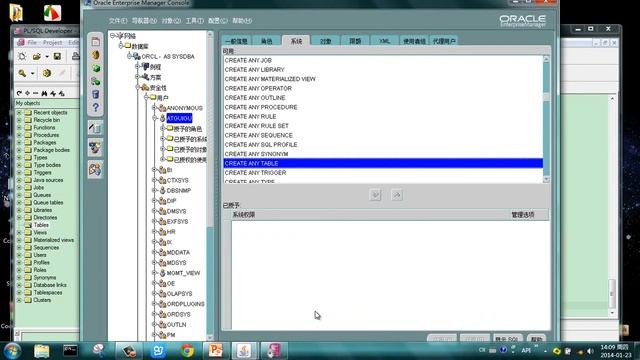This screenshot has width=640, height=360.
Task: Select CREATE ANY TABLE privilege
Action: point(383,163)
